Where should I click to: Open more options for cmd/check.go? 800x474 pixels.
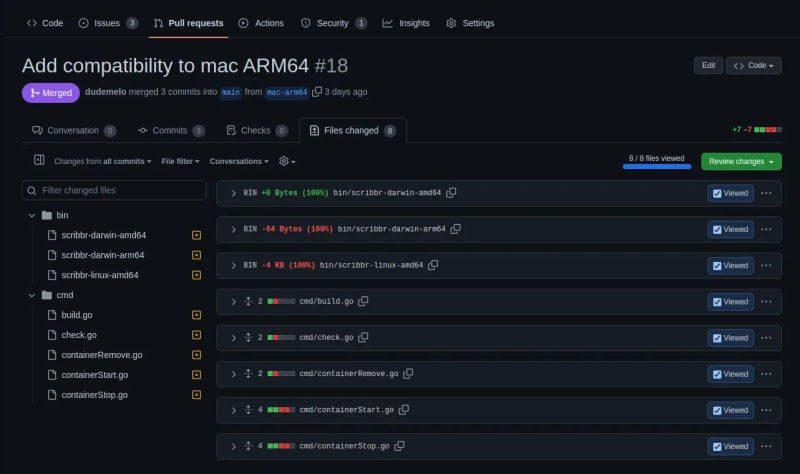point(766,338)
